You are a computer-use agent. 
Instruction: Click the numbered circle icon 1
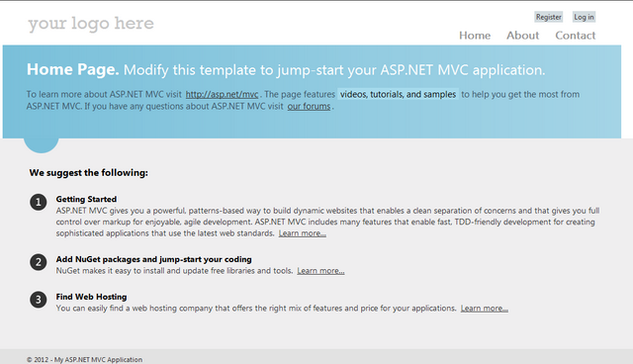pos(39,202)
